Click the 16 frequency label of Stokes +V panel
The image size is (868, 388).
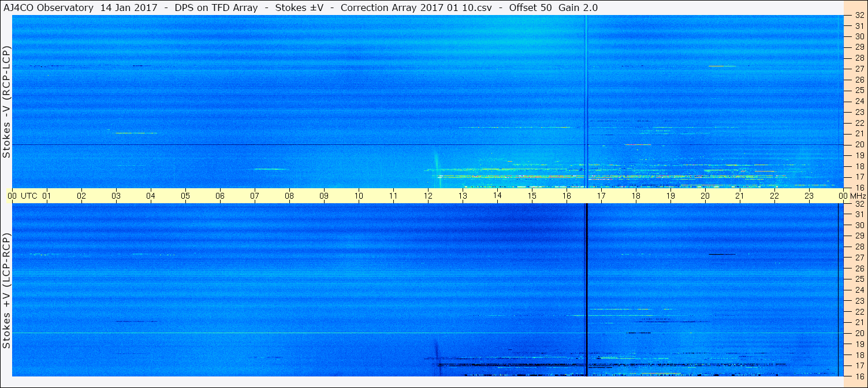tap(859, 376)
